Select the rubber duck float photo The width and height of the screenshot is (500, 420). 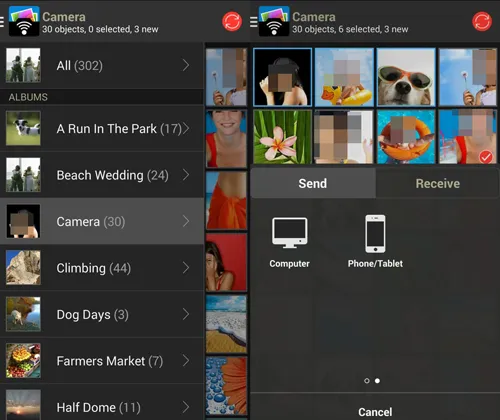pyautogui.click(x=344, y=77)
